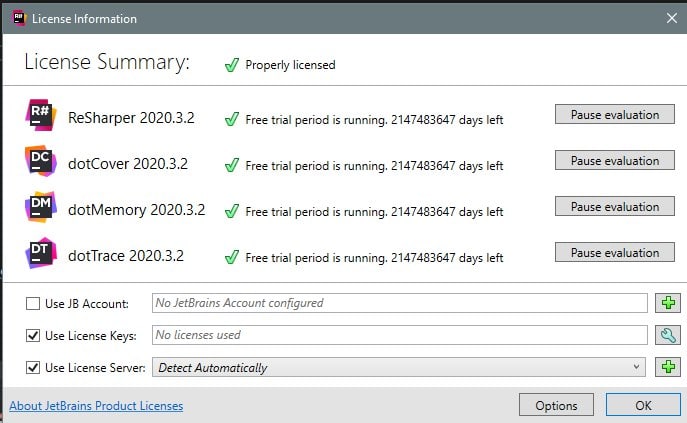The image size is (687, 423).
Task: Click the ReSharper icon in title bar
Action: (x=19, y=18)
